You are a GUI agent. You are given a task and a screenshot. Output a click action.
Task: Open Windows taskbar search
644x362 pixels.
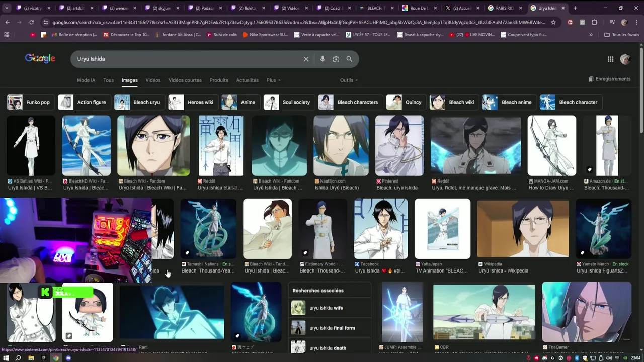pyautogui.click(x=18, y=358)
